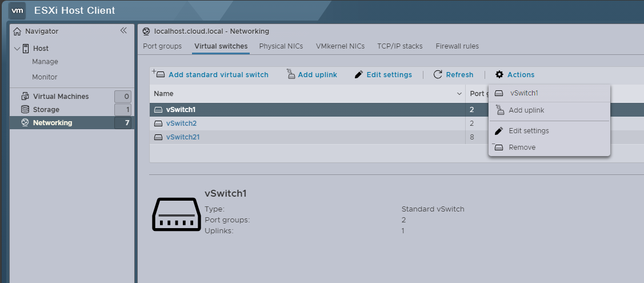The width and height of the screenshot is (644, 283).
Task: Click the Add standard virtual switch icon
Action: coord(158,74)
